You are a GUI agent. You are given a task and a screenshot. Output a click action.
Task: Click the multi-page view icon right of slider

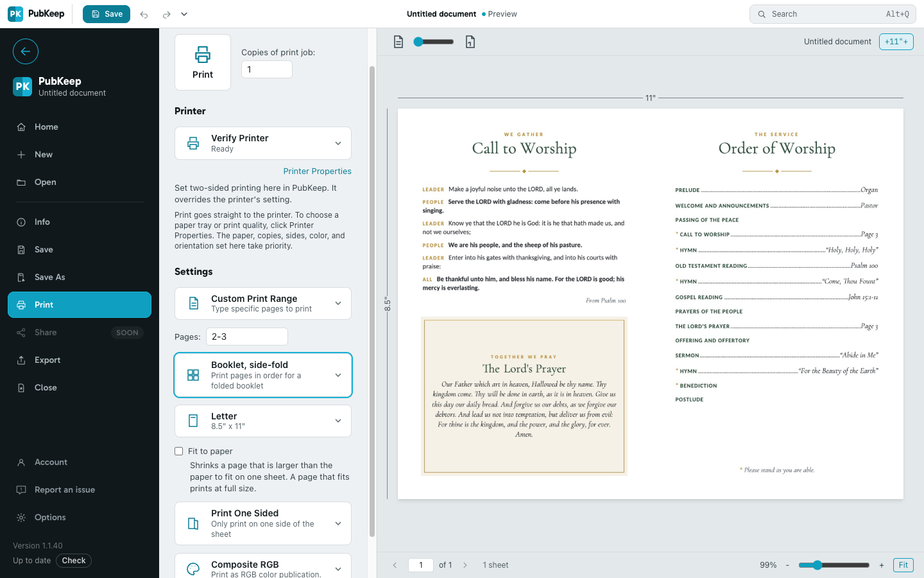pyautogui.click(x=470, y=42)
